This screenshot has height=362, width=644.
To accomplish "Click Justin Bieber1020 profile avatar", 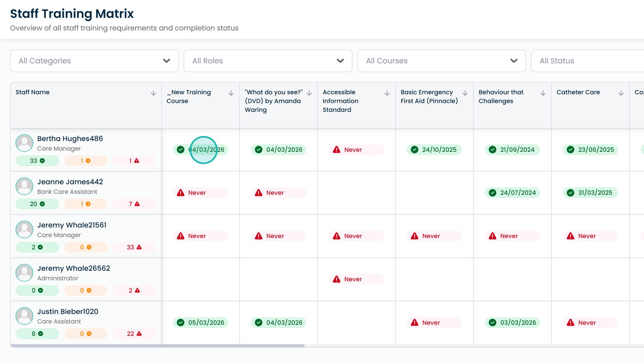I will coord(25,316).
